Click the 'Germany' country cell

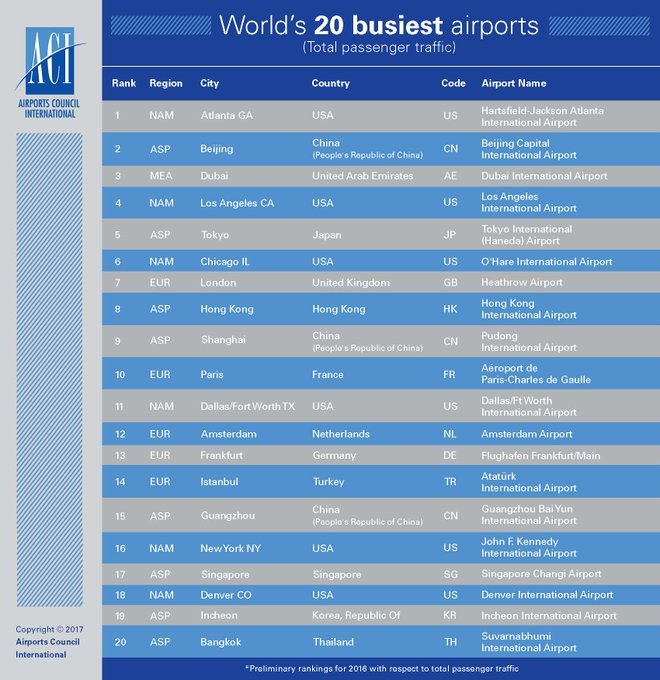click(x=334, y=456)
